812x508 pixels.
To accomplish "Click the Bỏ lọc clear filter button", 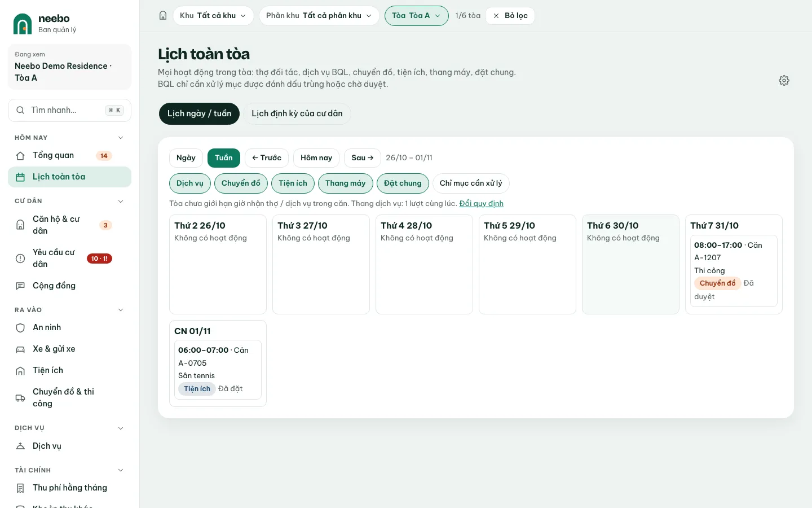I will coord(510,16).
